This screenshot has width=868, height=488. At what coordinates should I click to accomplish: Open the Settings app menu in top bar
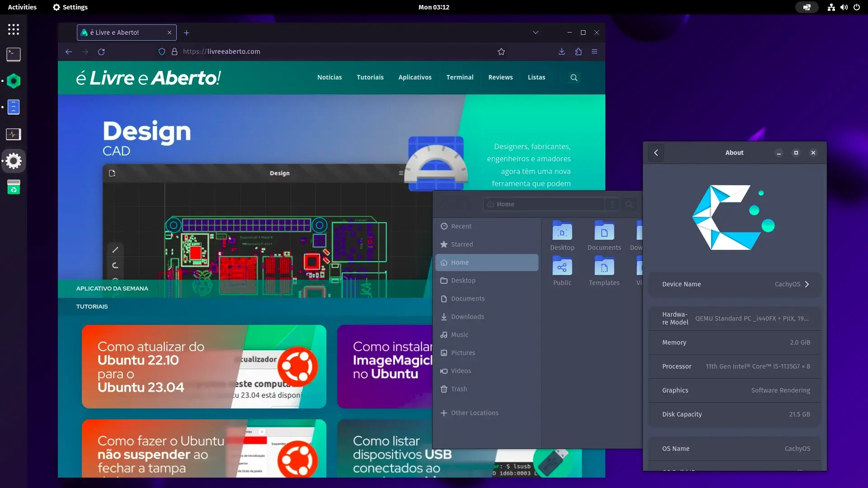70,7
